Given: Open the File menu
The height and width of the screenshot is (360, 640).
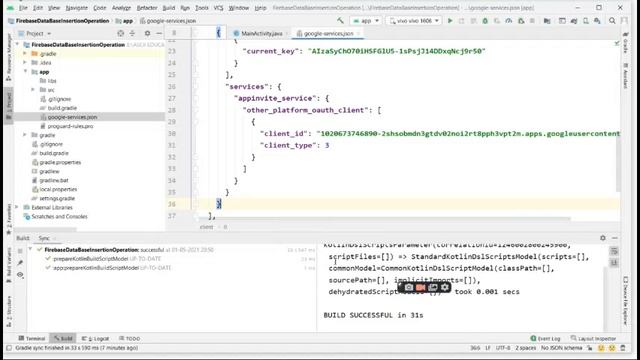Looking at the screenshot, I should (x=23, y=8).
